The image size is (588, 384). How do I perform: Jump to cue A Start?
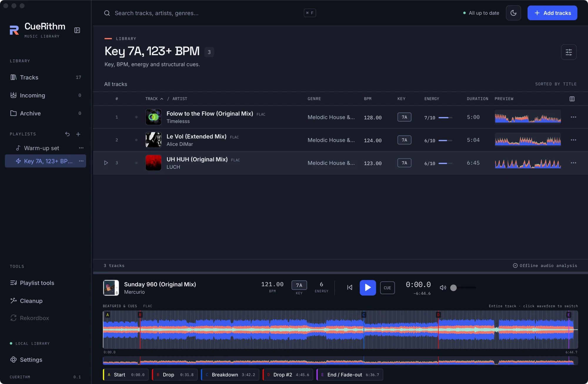click(126, 375)
